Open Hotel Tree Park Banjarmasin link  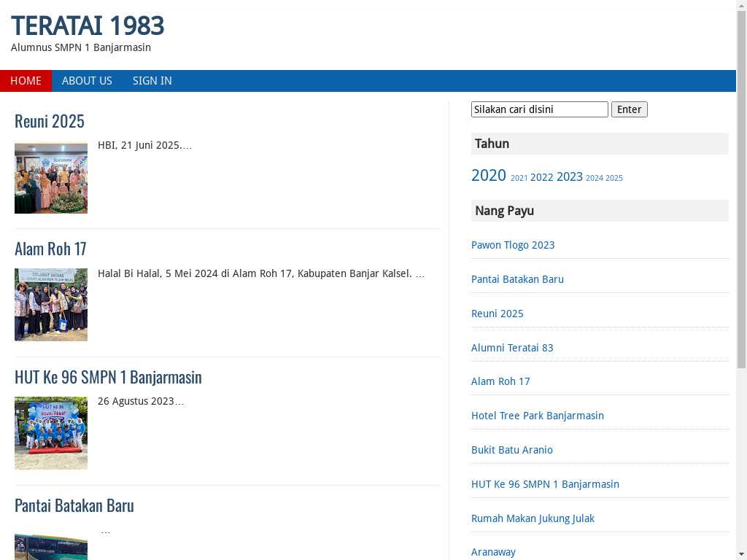(x=538, y=416)
